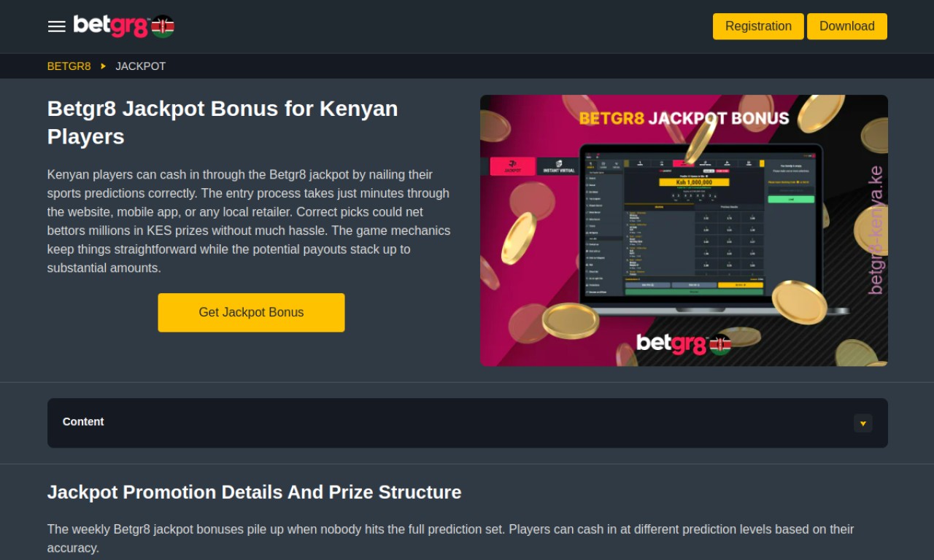Click the Download button
This screenshot has width=934, height=560.
coord(847,26)
